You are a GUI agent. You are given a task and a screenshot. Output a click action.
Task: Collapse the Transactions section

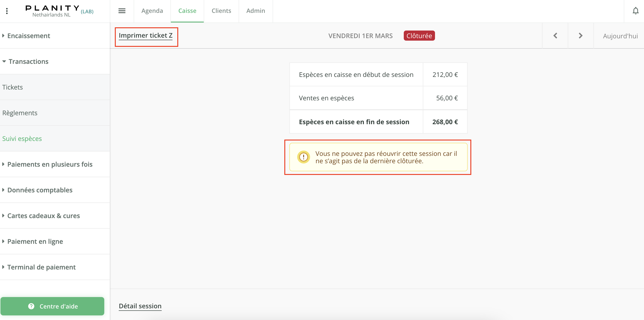coord(28,62)
